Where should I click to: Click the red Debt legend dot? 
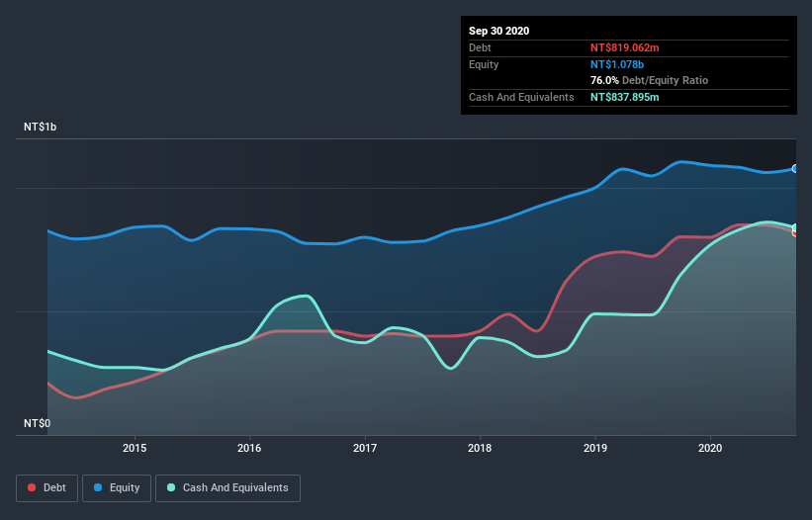coord(32,487)
